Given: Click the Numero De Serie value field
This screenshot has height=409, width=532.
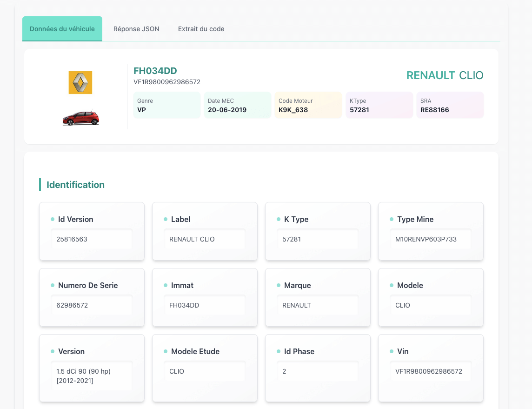Looking at the screenshot, I should (92, 305).
